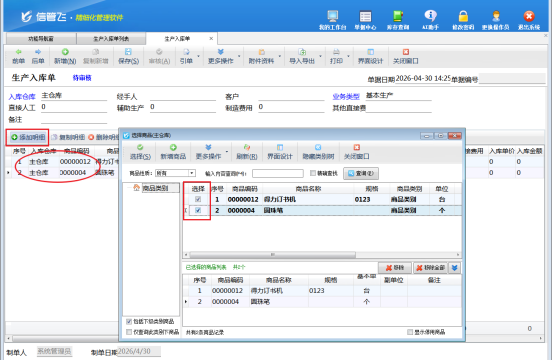Go to previous document with 前单

(x=18, y=56)
